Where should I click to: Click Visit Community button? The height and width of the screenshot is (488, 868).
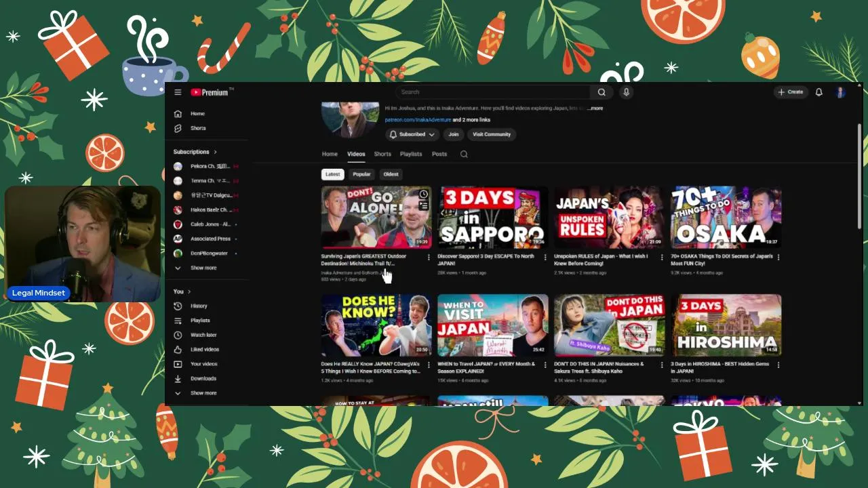point(492,134)
